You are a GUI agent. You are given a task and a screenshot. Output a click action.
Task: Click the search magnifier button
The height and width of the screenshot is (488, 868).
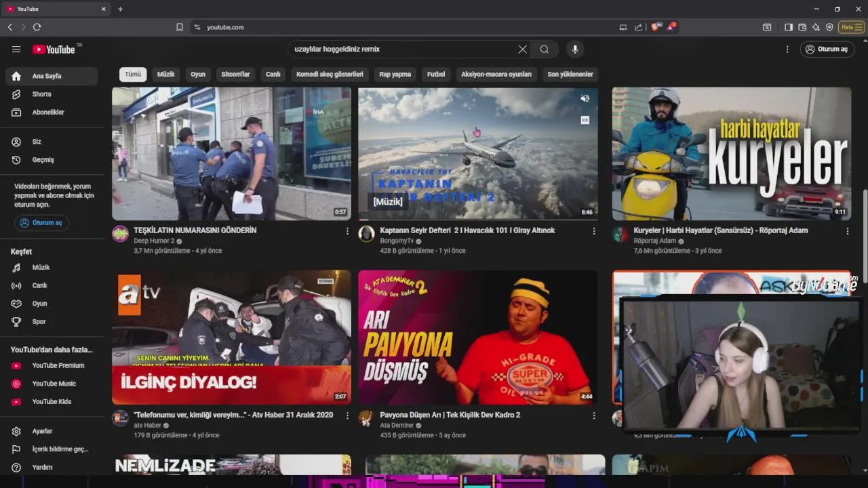pos(544,49)
